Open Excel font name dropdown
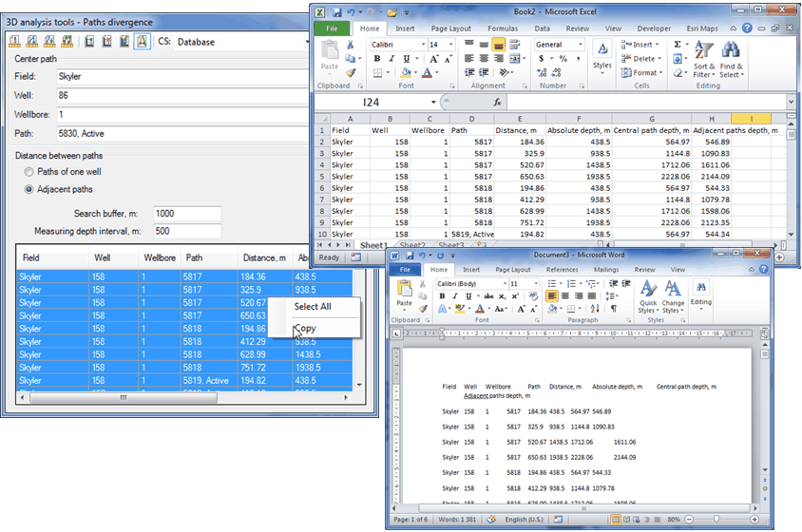This screenshot has height=532, width=802. (423, 45)
